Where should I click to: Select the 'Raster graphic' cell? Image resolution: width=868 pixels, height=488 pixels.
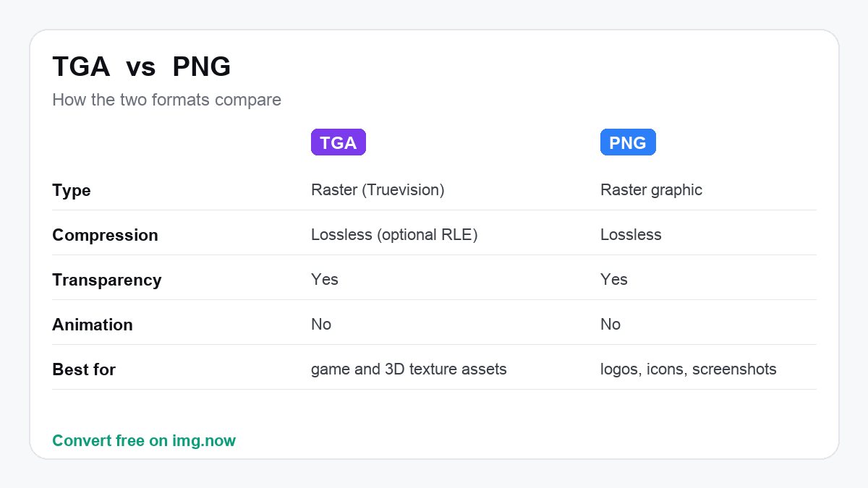click(x=651, y=190)
